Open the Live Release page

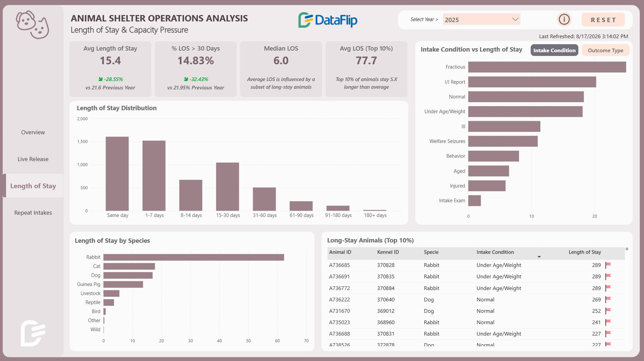pos(33,159)
